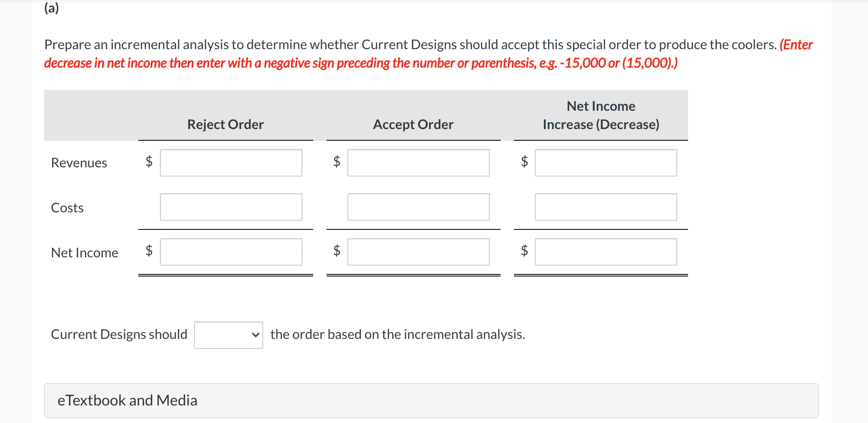Screen dimensions: 868x423
Task: Click the Revenues field under Reject Order
Action: (x=231, y=163)
